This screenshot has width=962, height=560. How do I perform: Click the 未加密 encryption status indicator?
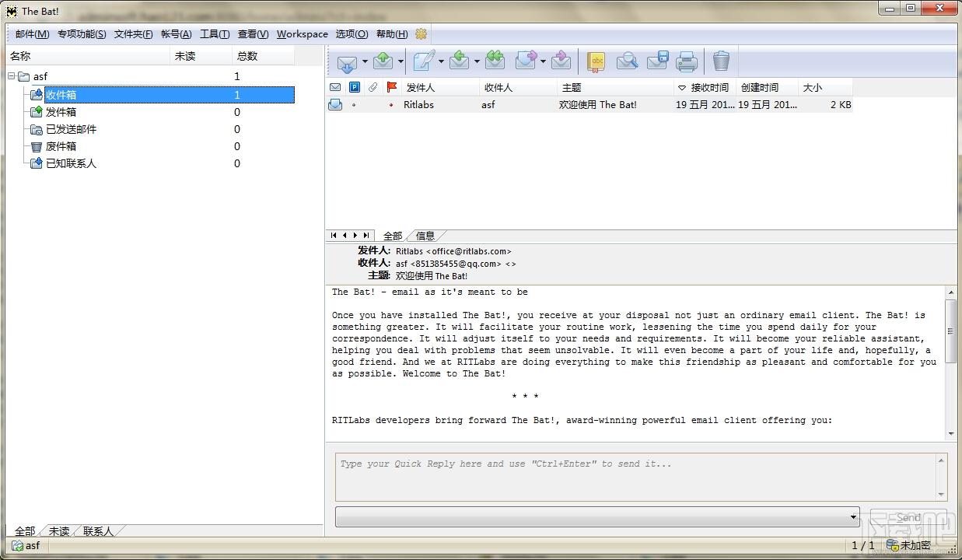(909, 545)
